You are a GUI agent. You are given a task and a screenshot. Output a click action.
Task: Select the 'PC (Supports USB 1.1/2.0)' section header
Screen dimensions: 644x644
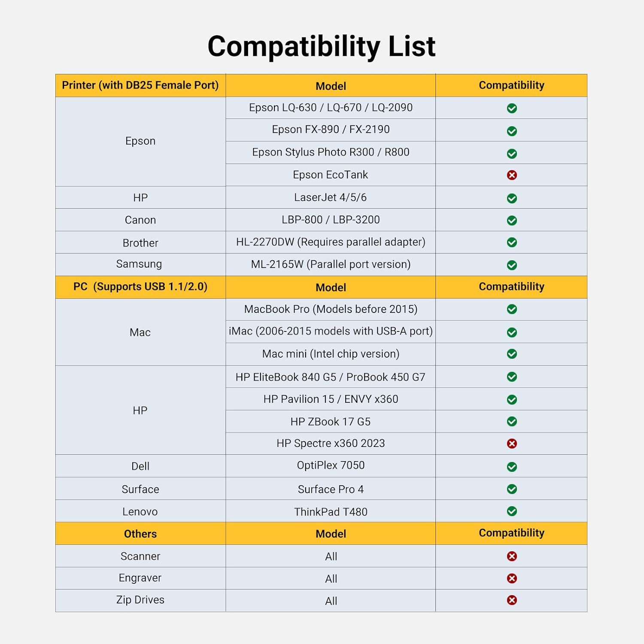[140, 287]
